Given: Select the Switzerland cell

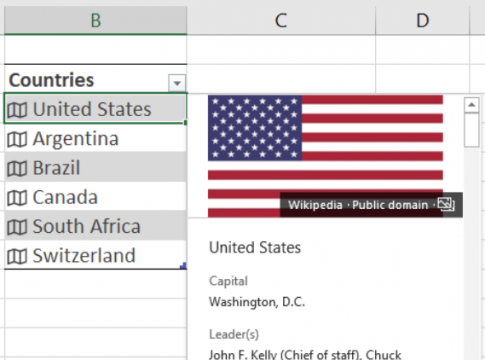Looking at the screenshot, I should tap(95, 256).
